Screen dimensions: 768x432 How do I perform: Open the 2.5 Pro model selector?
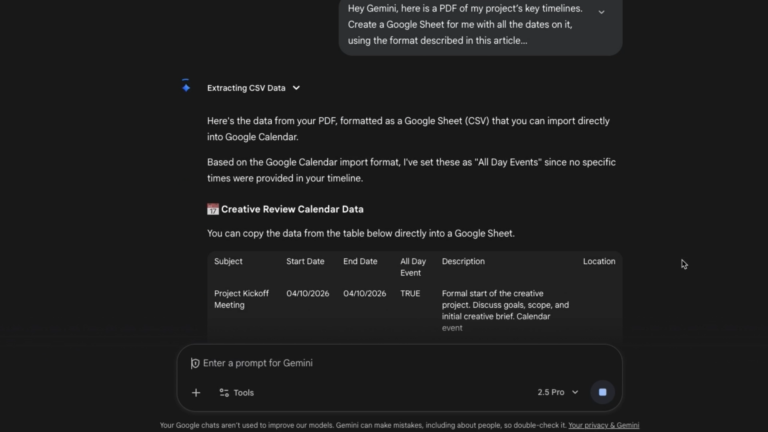click(557, 392)
